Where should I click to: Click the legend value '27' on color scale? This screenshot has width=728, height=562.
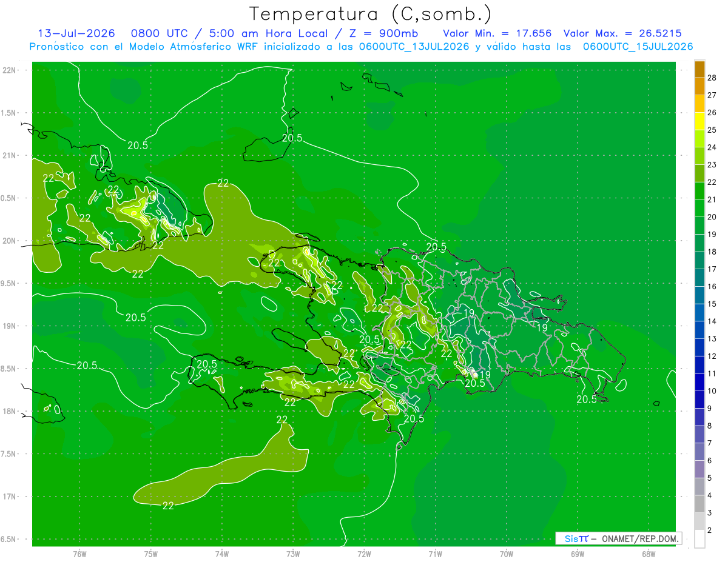tap(712, 95)
